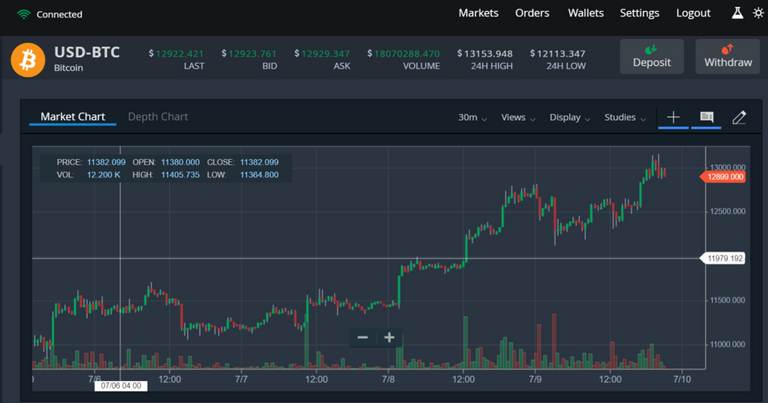The height and width of the screenshot is (403, 768).
Task: Select the Market Chart tab
Action: pos(72,117)
